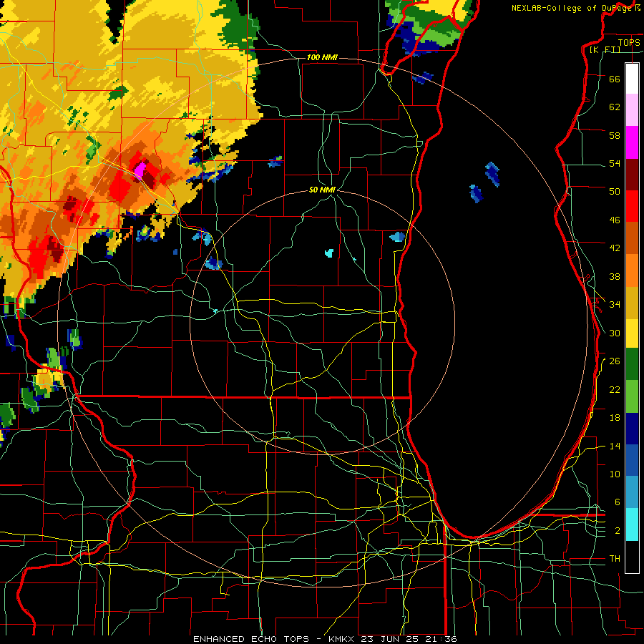
Task: Click the dark red legend swatch
Action: click(632, 175)
